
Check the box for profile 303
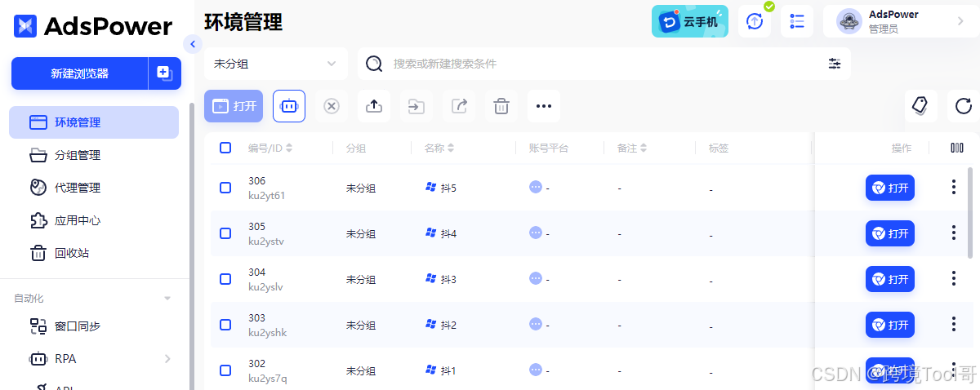coord(225,325)
